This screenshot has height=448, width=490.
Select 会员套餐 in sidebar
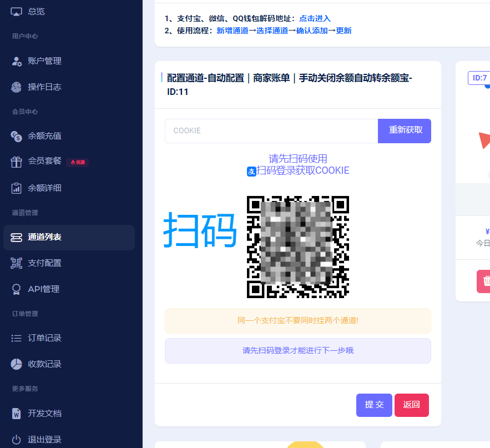(x=44, y=160)
